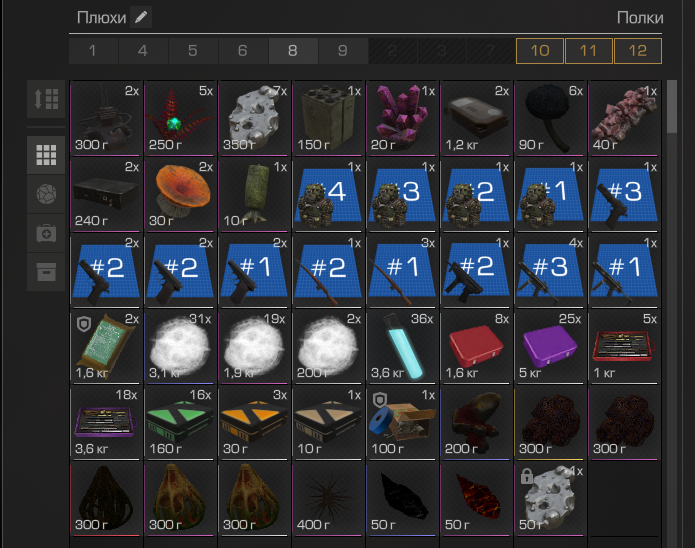Select the sort items icon in sidebar

coord(46,99)
